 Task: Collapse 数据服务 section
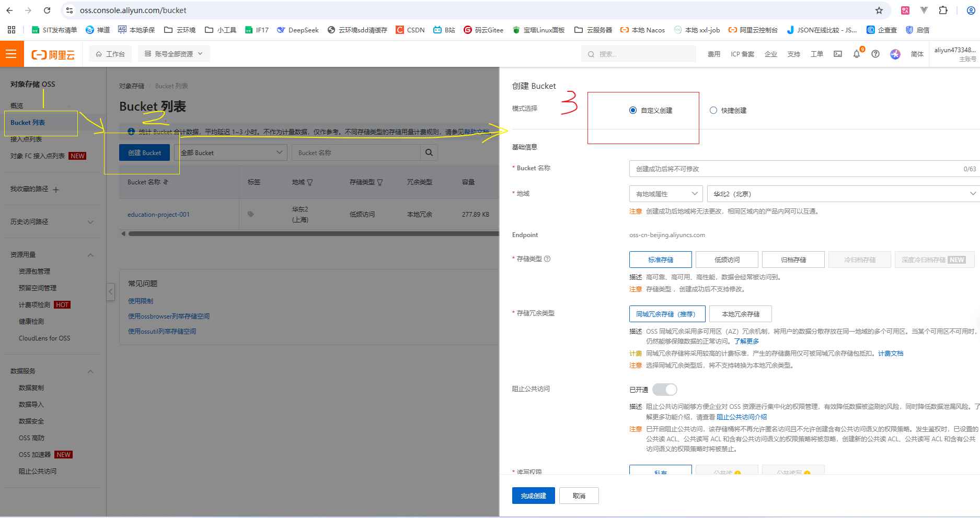coord(90,371)
